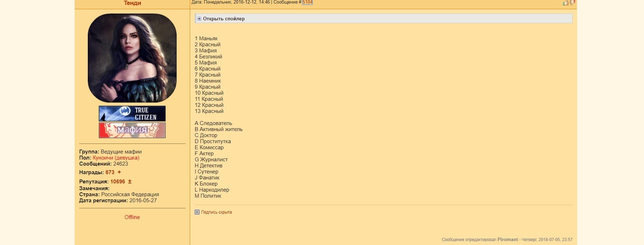This screenshot has height=245, width=644.
Task: Select the line K Блокер
Action: pos(206,184)
